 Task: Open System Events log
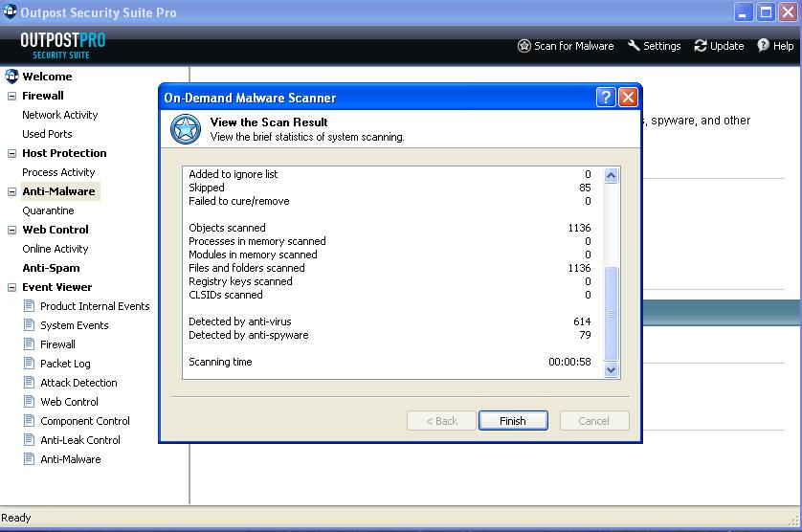(x=75, y=325)
